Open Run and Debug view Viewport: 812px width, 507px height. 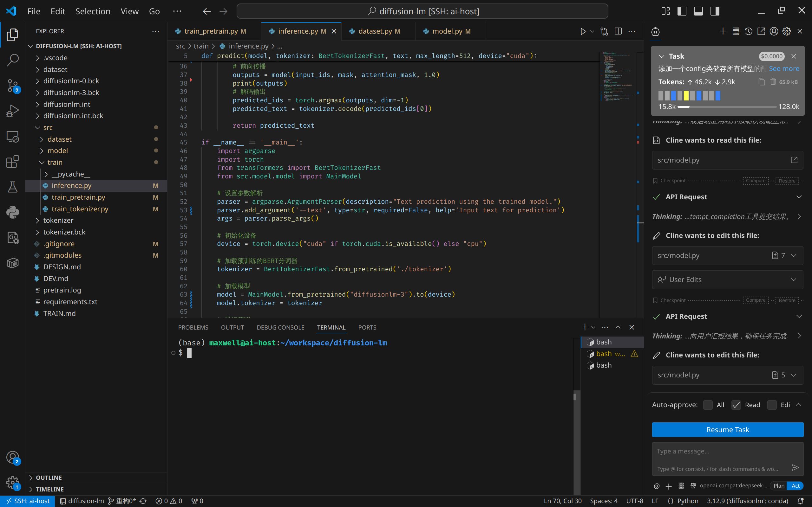click(12, 111)
